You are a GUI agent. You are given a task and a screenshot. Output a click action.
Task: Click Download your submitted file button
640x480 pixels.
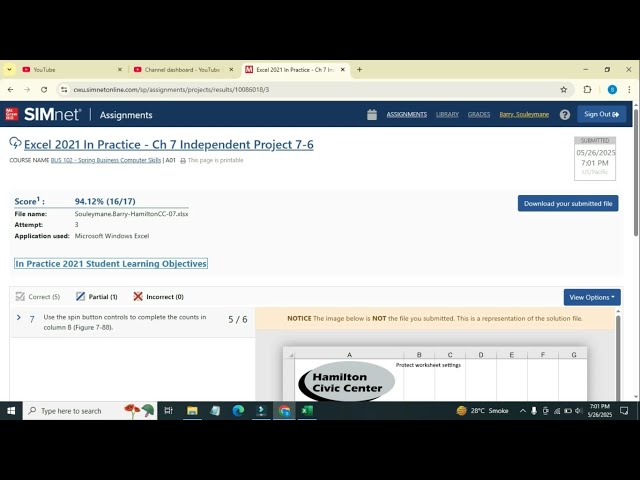568,203
